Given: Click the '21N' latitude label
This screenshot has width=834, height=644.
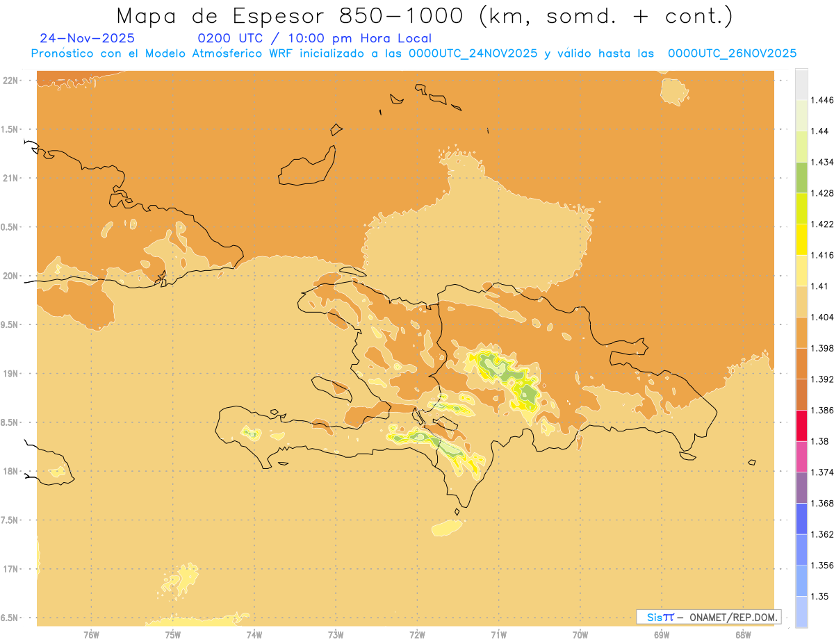Looking at the screenshot, I should click(x=11, y=178).
